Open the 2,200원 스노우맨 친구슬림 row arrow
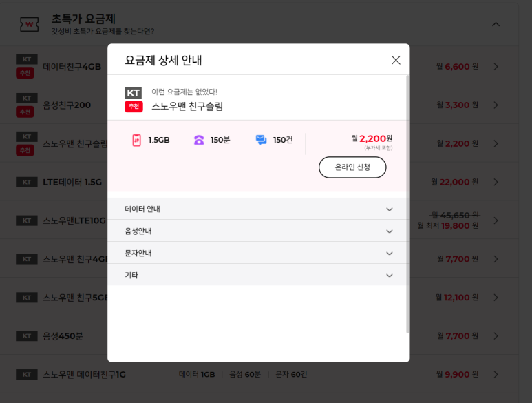532x403 pixels. (496, 143)
